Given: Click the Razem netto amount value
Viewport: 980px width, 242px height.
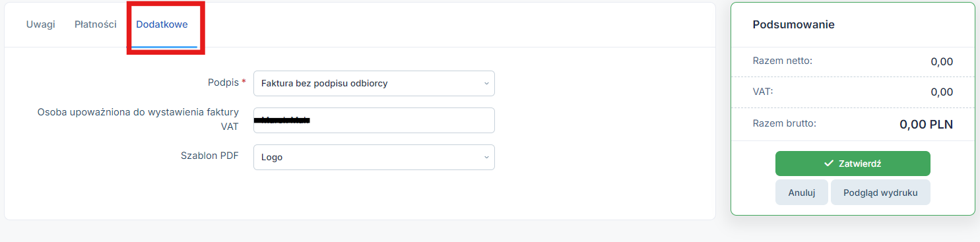Looking at the screenshot, I should (942, 61).
